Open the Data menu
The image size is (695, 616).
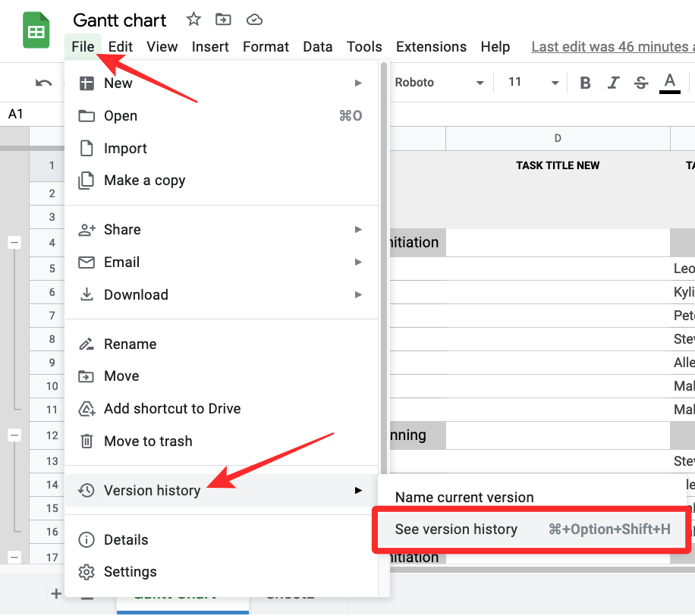pos(317,46)
